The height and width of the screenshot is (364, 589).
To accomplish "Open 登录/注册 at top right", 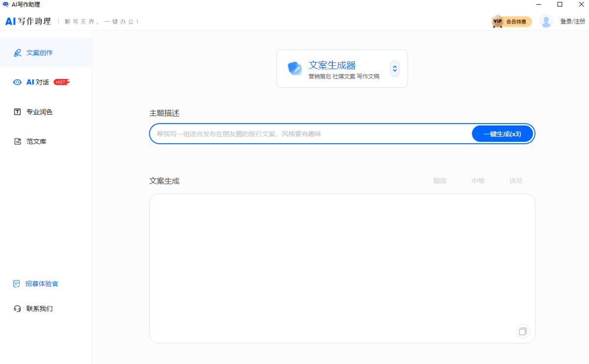I will pyautogui.click(x=572, y=21).
